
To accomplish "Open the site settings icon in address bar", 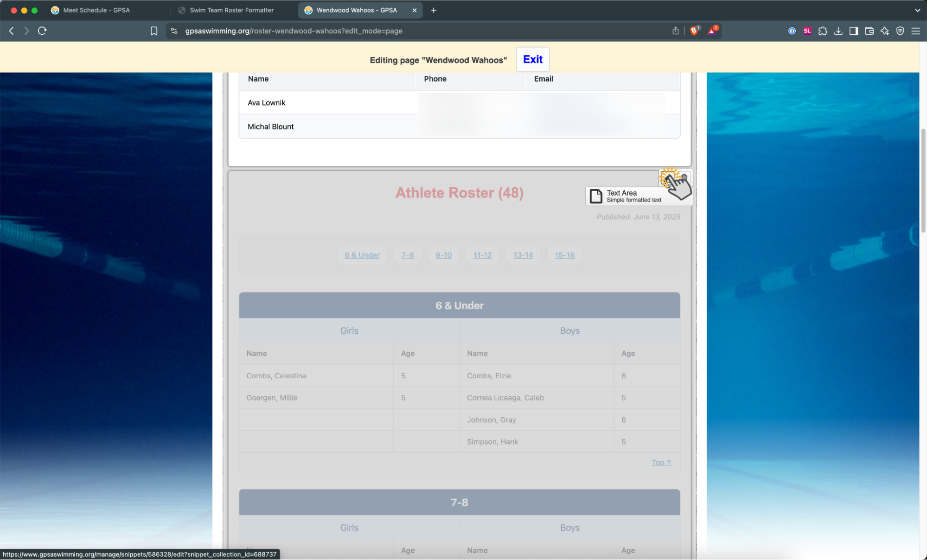I will coord(174,31).
